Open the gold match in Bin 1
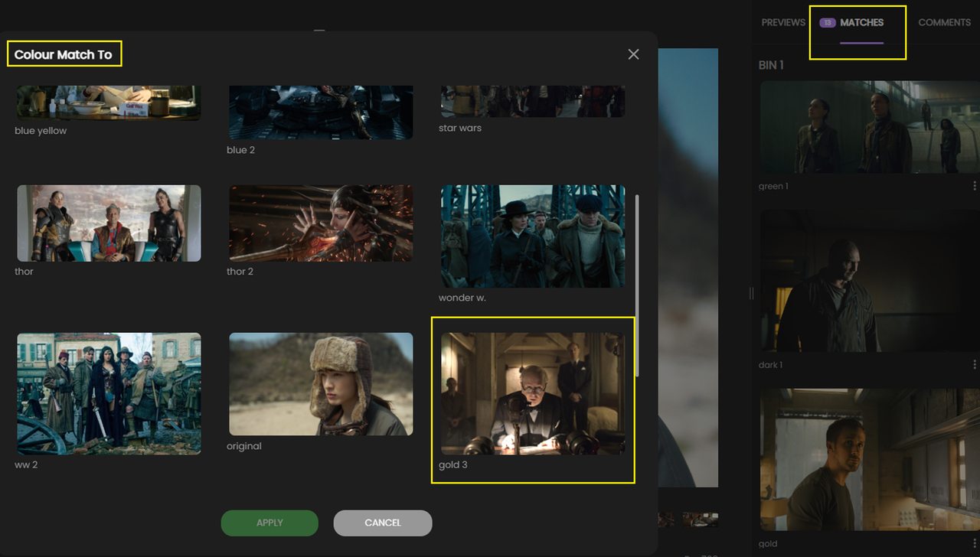This screenshot has height=557, width=980. click(x=871, y=460)
